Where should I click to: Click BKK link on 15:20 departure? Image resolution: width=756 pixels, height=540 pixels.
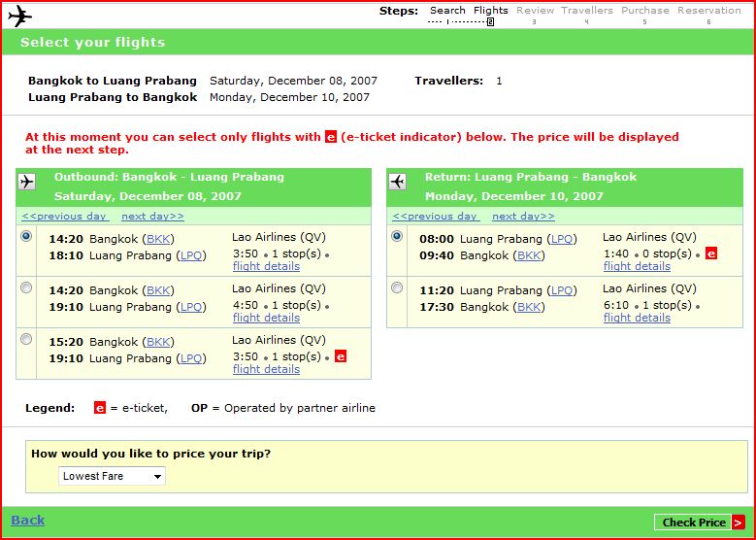tap(158, 342)
